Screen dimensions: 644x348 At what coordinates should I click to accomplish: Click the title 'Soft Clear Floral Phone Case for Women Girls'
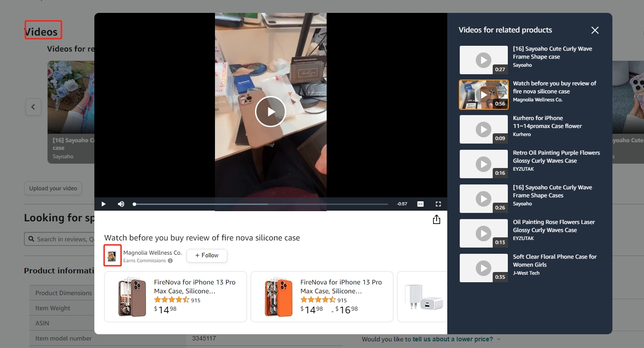[x=555, y=261]
